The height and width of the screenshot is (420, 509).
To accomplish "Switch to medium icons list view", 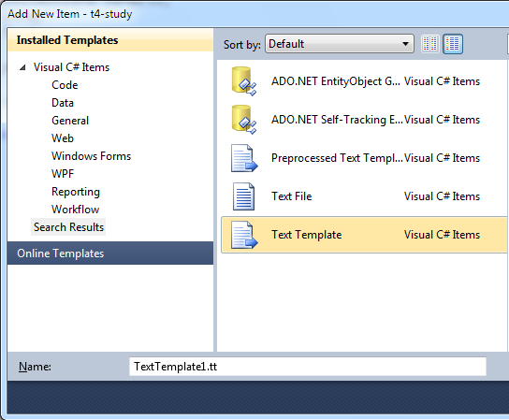I will pos(453,43).
